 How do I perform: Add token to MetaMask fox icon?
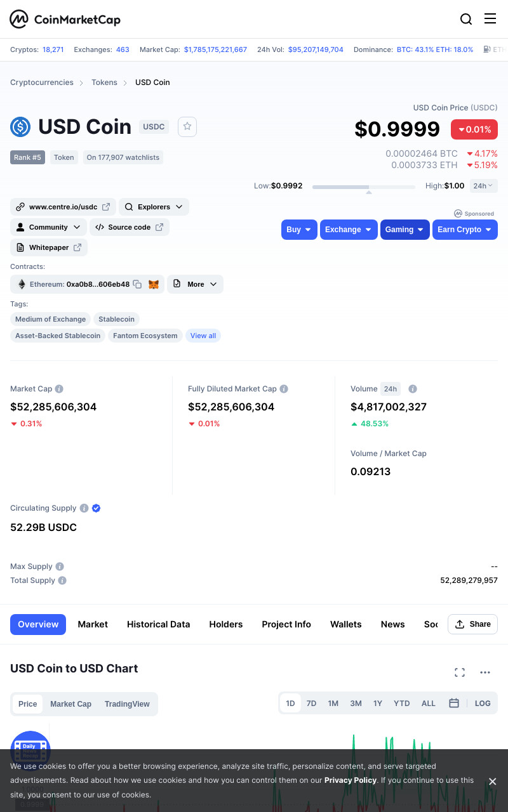154,284
